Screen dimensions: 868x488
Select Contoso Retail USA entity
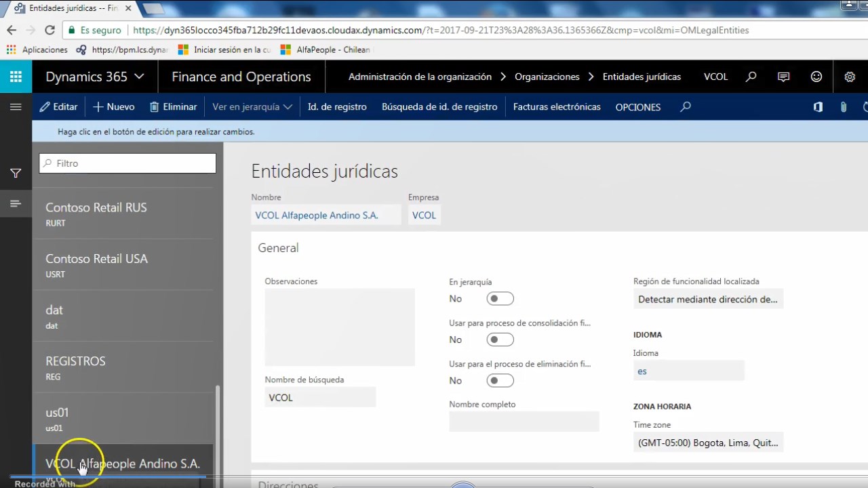pyautogui.click(x=123, y=264)
